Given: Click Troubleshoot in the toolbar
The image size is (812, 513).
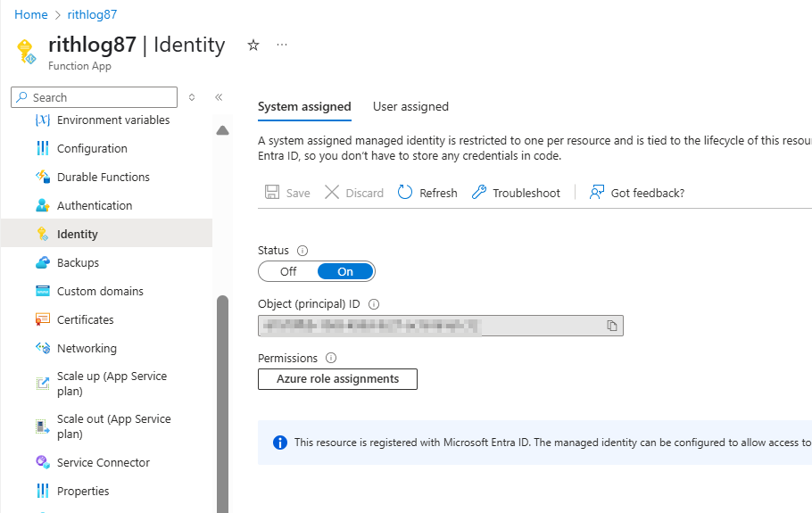Looking at the screenshot, I should (x=516, y=193).
